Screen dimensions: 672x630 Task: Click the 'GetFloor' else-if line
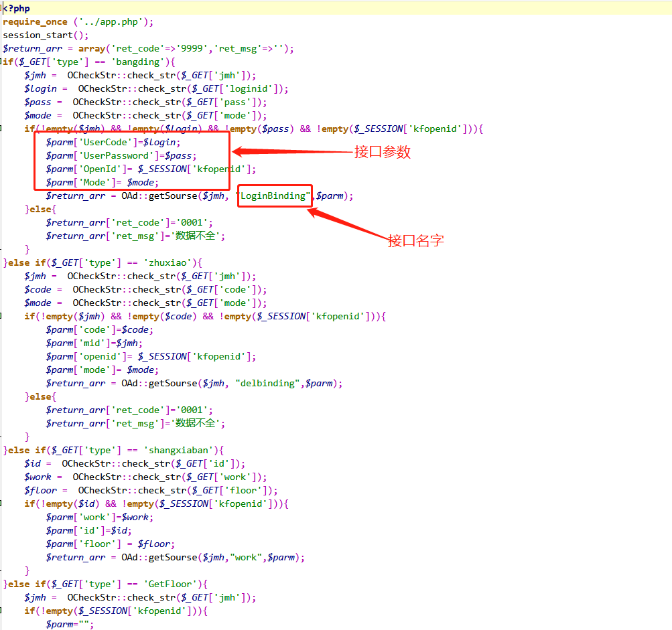click(105, 584)
